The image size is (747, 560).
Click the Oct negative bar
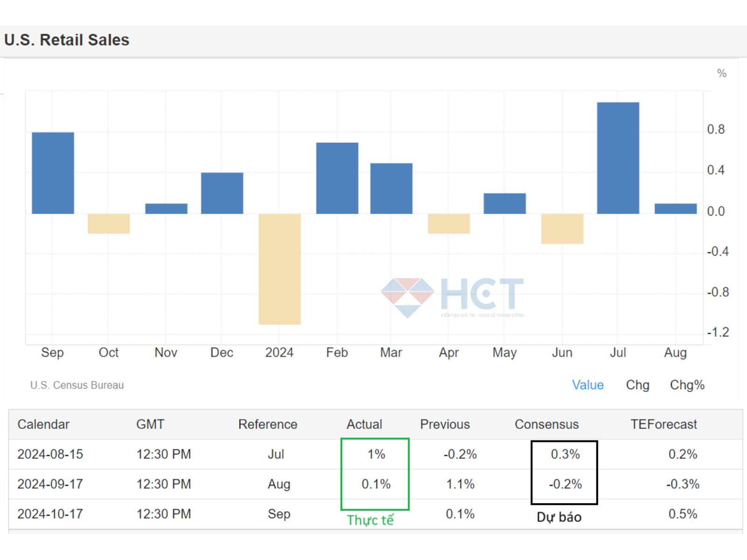[109, 224]
